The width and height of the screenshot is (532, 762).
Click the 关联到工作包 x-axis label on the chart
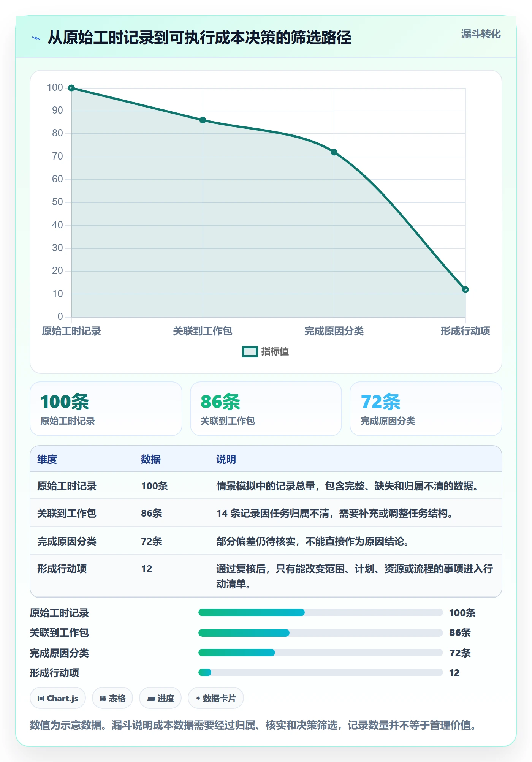[x=203, y=331]
